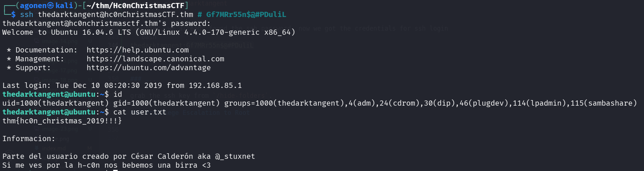
Task: Click the ssh command word
Action: 27,14
